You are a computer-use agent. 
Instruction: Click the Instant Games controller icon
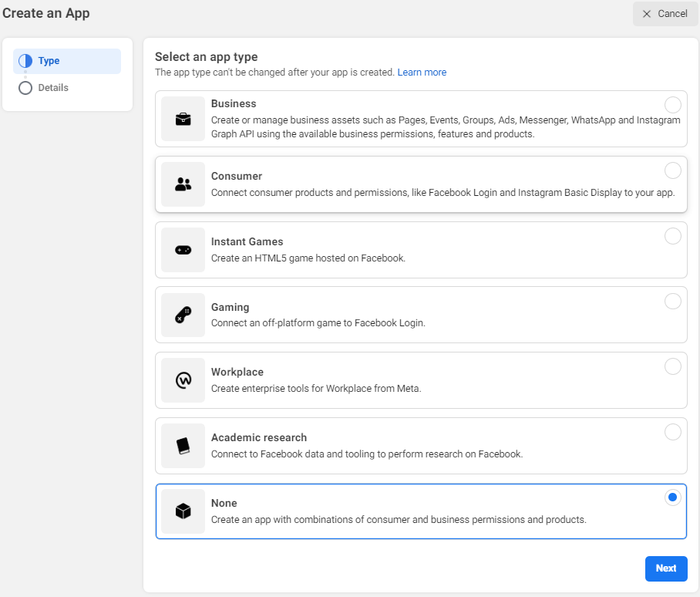click(183, 250)
